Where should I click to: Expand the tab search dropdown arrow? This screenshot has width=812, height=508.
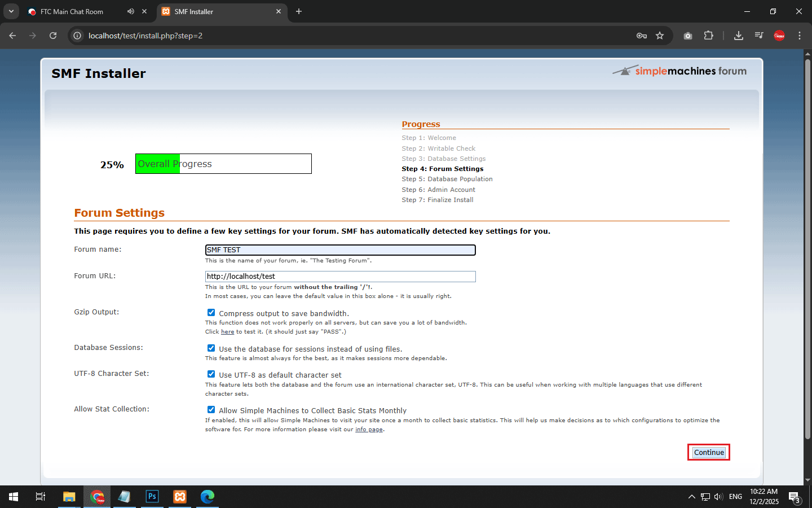click(x=11, y=11)
